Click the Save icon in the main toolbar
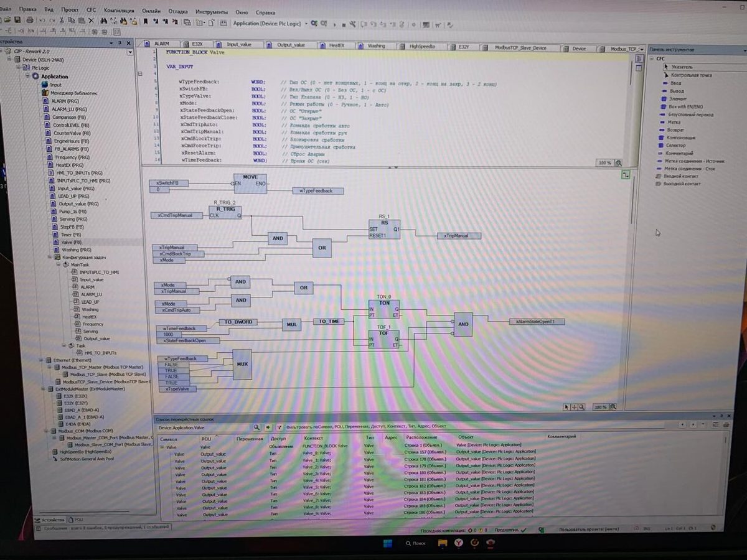 [18, 21]
